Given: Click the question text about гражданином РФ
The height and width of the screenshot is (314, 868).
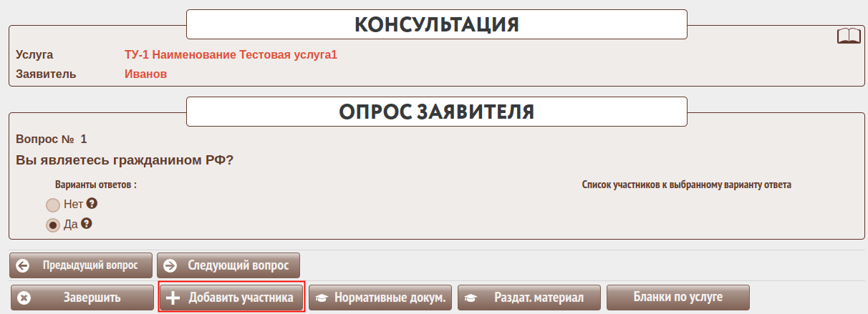Looking at the screenshot, I should click(125, 160).
